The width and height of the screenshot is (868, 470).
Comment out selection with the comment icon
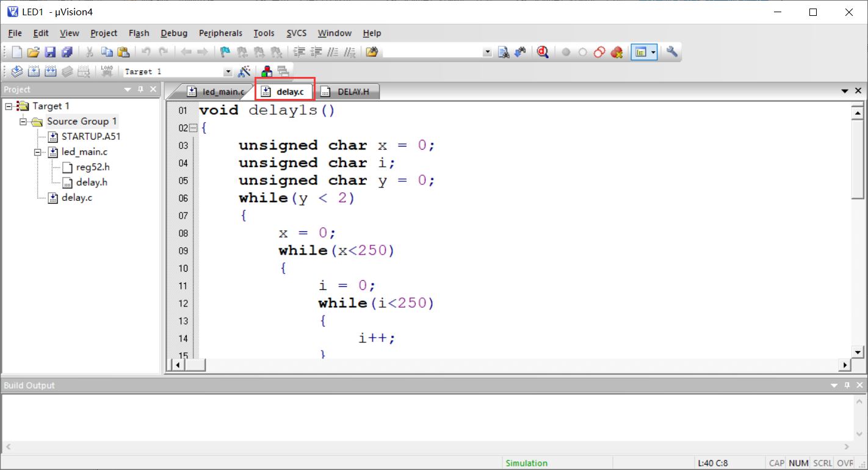[333, 52]
